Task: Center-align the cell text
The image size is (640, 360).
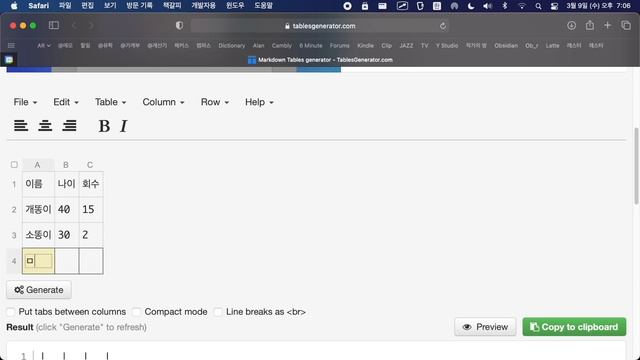Action: [x=45, y=126]
